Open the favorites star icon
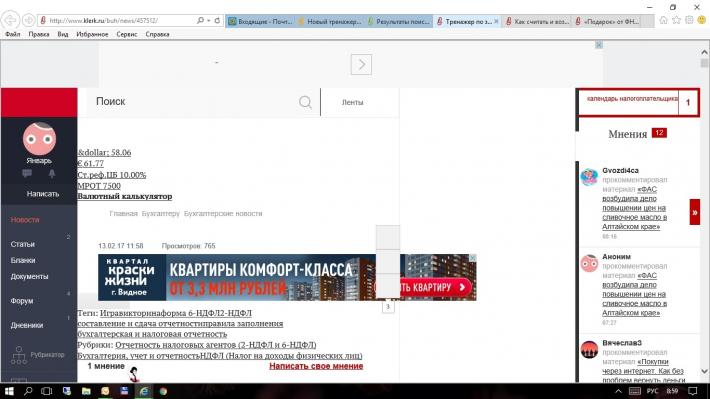The width and height of the screenshot is (710, 399). [x=676, y=20]
